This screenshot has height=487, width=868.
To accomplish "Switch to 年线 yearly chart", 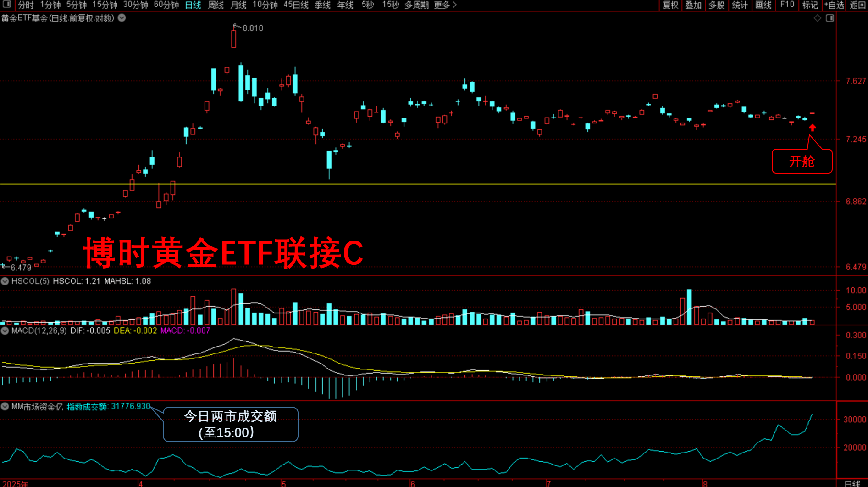I will (345, 5).
